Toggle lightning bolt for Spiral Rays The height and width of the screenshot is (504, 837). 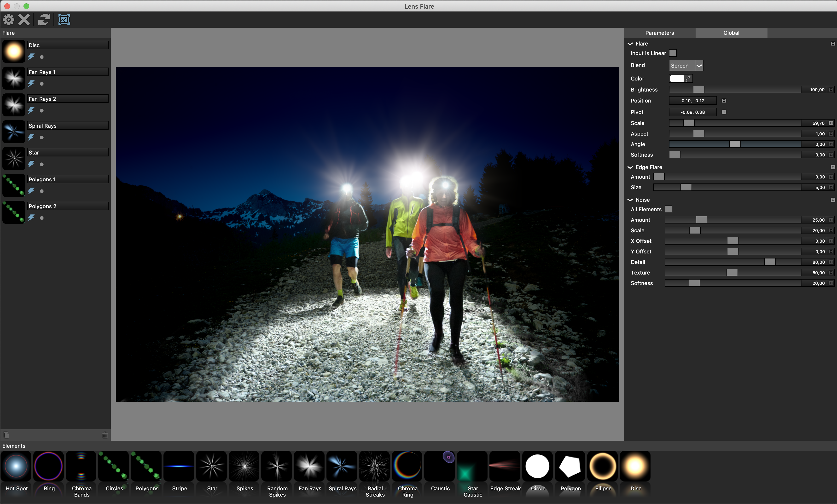31,137
